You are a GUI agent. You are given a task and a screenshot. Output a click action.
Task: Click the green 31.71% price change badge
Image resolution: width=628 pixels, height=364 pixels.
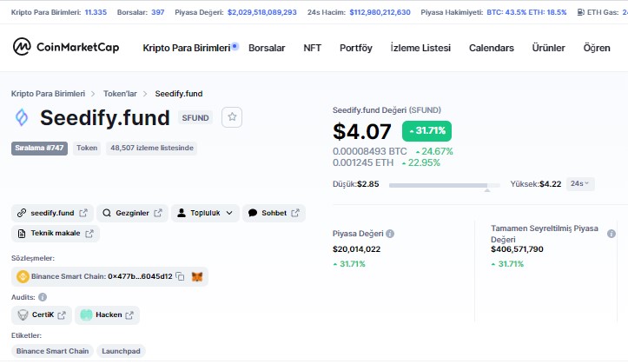click(427, 131)
